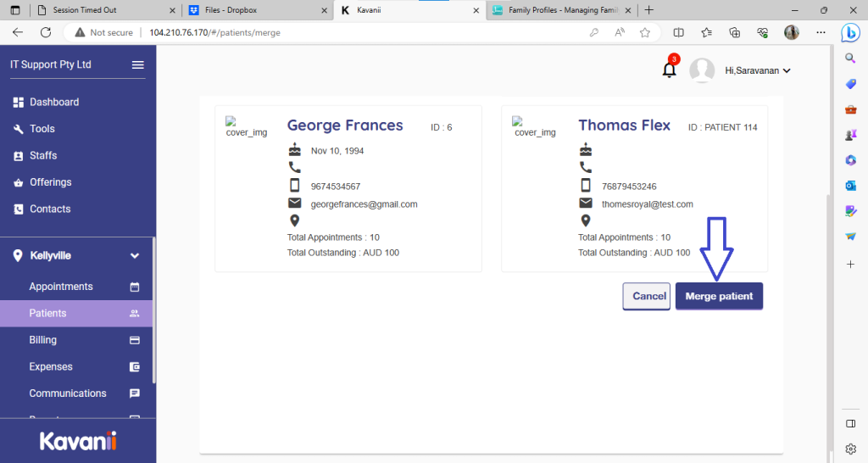Click the Merge patient button
Screen dimensions: 868x463
coord(719,296)
